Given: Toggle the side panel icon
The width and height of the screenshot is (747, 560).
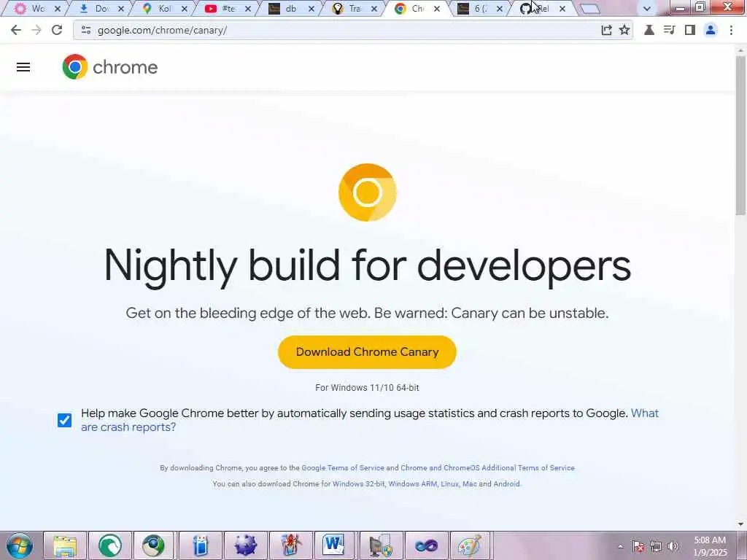Looking at the screenshot, I should coord(690,30).
